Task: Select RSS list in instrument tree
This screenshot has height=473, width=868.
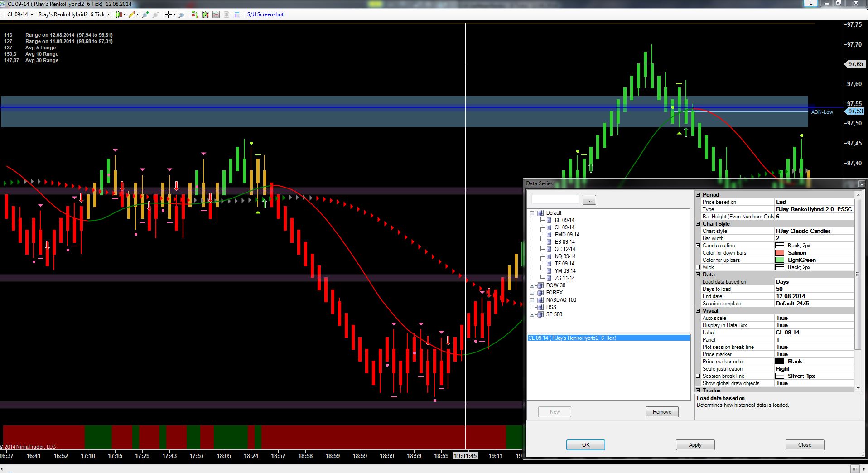Action: (551, 307)
